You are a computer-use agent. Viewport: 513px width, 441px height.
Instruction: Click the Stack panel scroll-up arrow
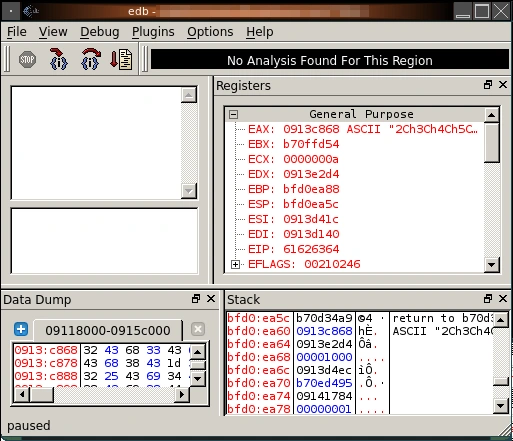pyautogui.click(x=501, y=320)
